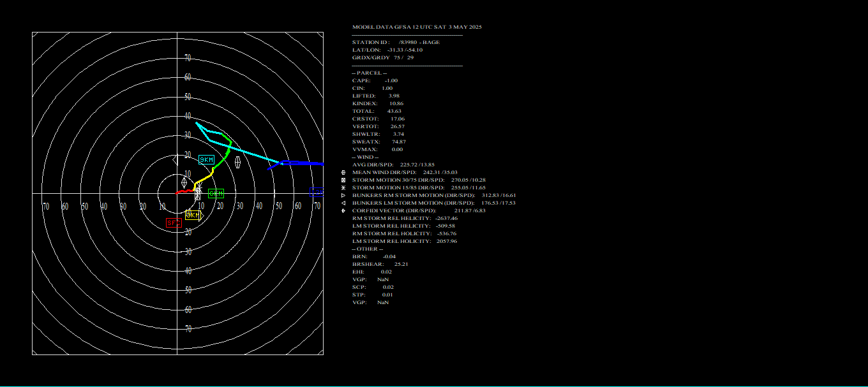Click the Bunkers RM right-pointing triangle legend symbol
This screenshot has width=868, height=387.
(x=344, y=195)
